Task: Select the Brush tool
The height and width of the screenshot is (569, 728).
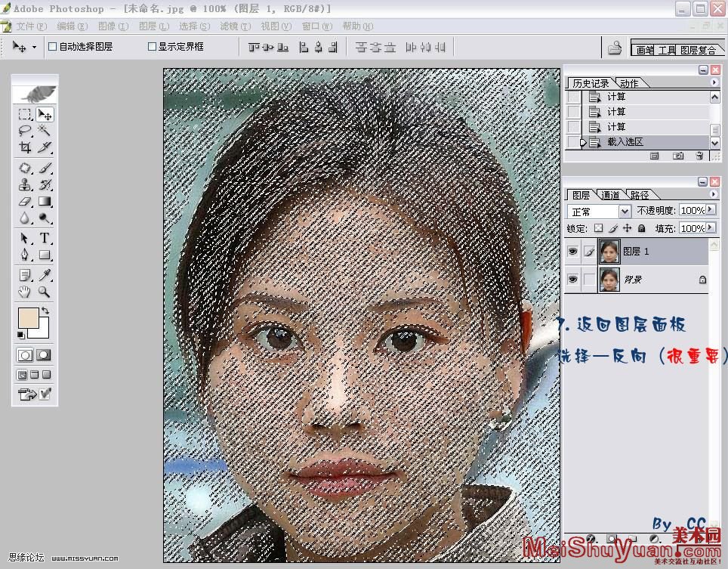Action: tap(45, 168)
